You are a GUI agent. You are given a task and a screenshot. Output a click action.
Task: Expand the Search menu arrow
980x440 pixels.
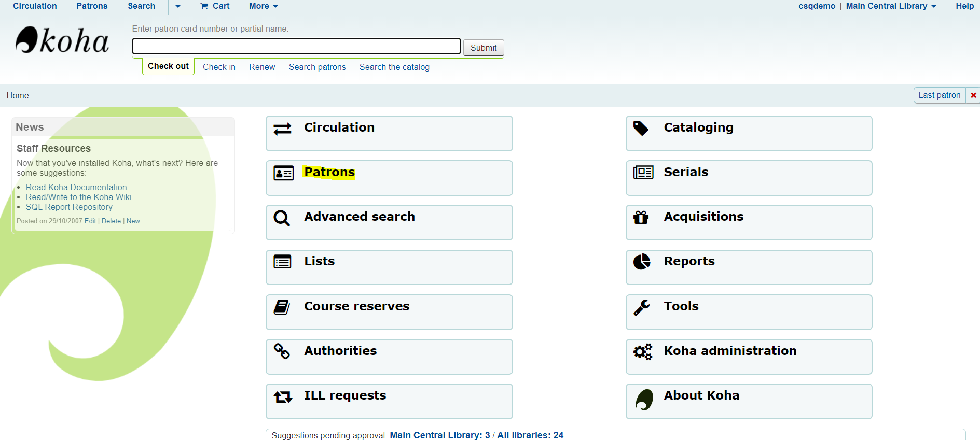178,6
